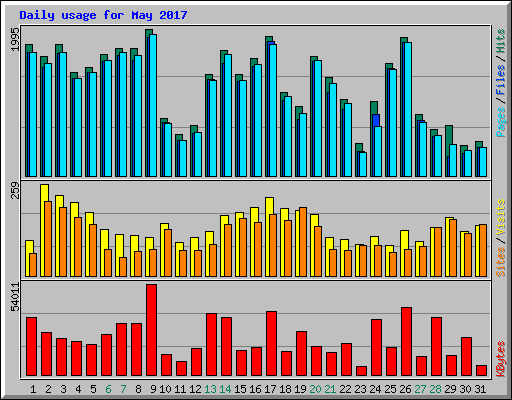
Task: Click the orange sites bar for day 19
Action: pyautogui.click(x=303, y=242)
